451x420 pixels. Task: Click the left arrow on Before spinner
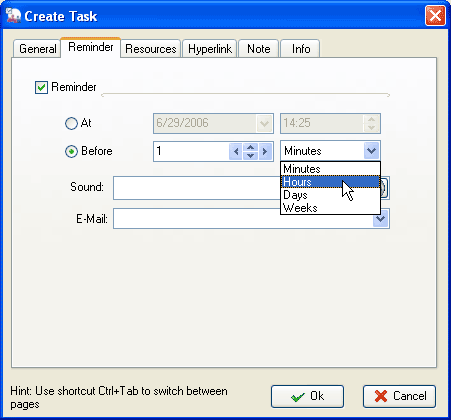click(x=236, y=151)
